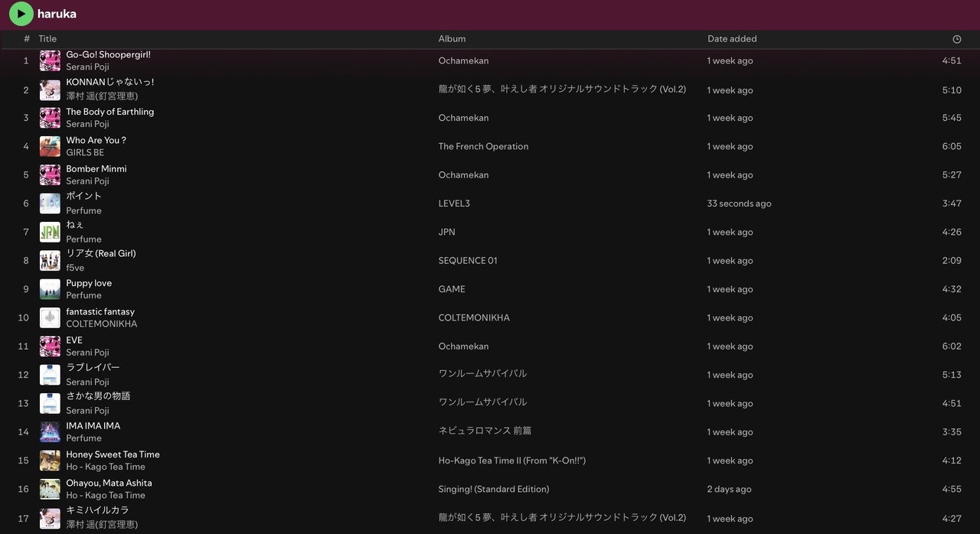Viewport: 980px width, 534px height.
Task: Select the track title ねぇ
Action: click(x=75, y=225)
